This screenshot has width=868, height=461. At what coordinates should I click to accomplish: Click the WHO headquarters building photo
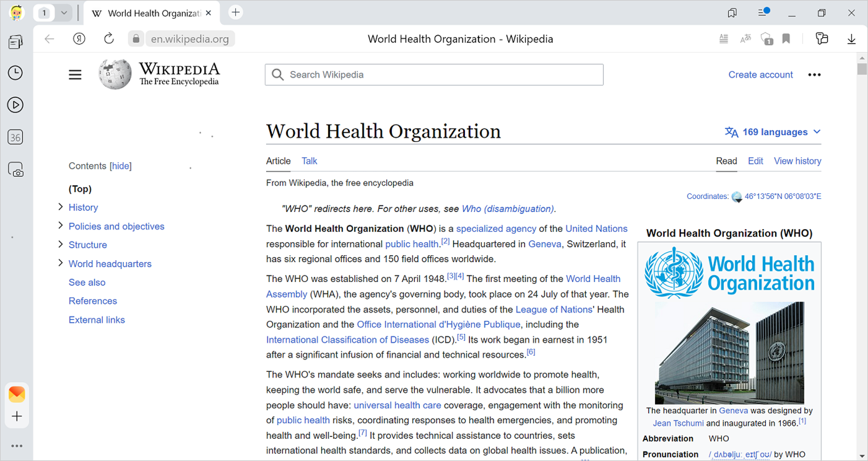click(x=729, y=353)
